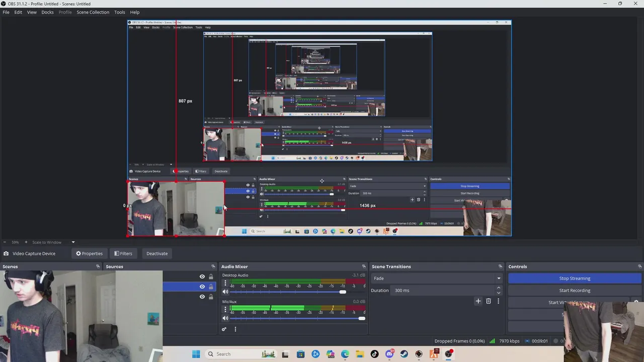The width and height of the screenshot is (644, 362).
Task: Increase transition duration with up arrow
Action: point(499,288)
